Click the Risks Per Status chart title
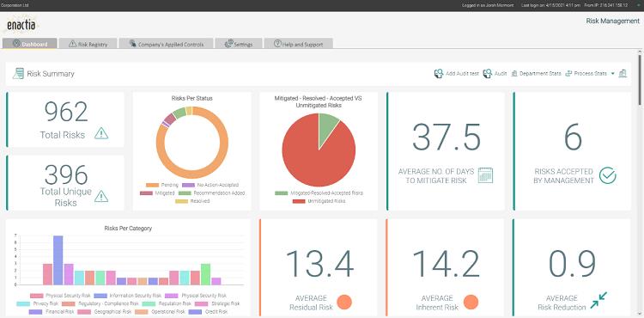This screenshot has width=644, height=318. [191, 99]
